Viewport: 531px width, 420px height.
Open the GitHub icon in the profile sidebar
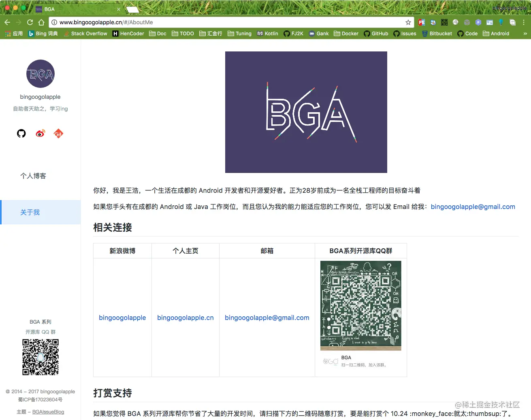point(21,133)
